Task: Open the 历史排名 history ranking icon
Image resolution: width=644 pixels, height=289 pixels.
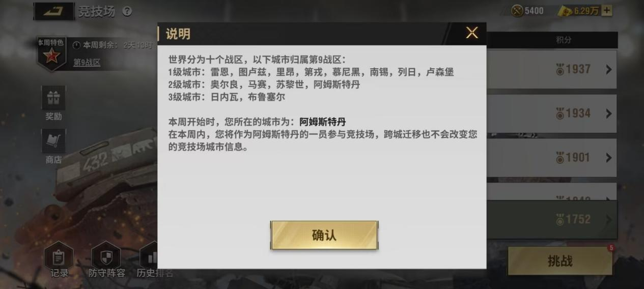Action: (x=151, y=256)
